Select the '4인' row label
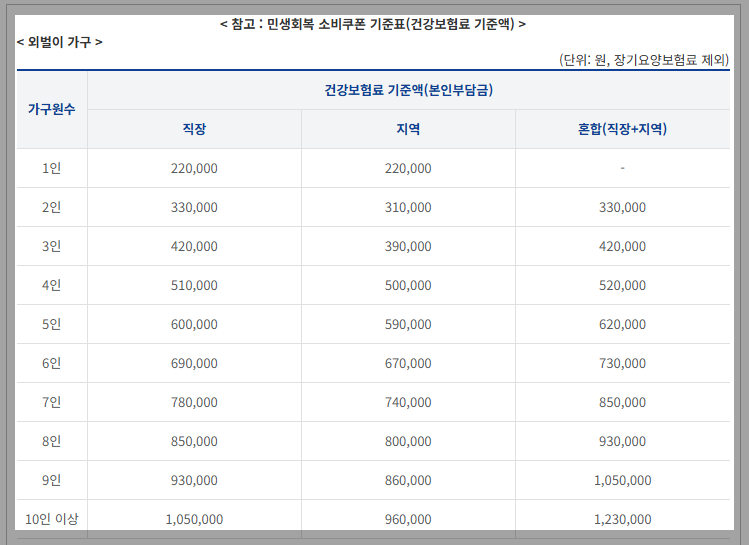749x545 pixels. pyautogui.click(x=52, y=285)
